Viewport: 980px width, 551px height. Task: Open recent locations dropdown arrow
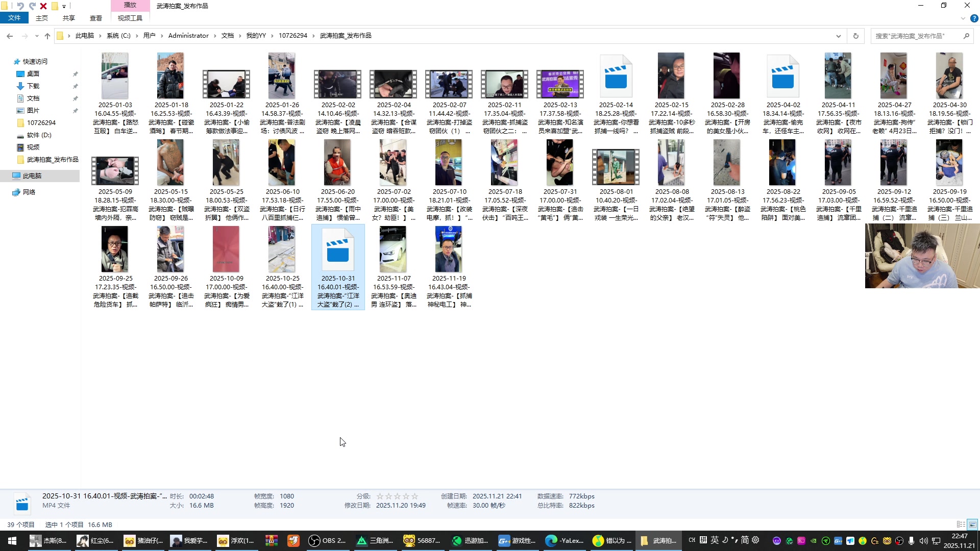(x=37, y=36)
